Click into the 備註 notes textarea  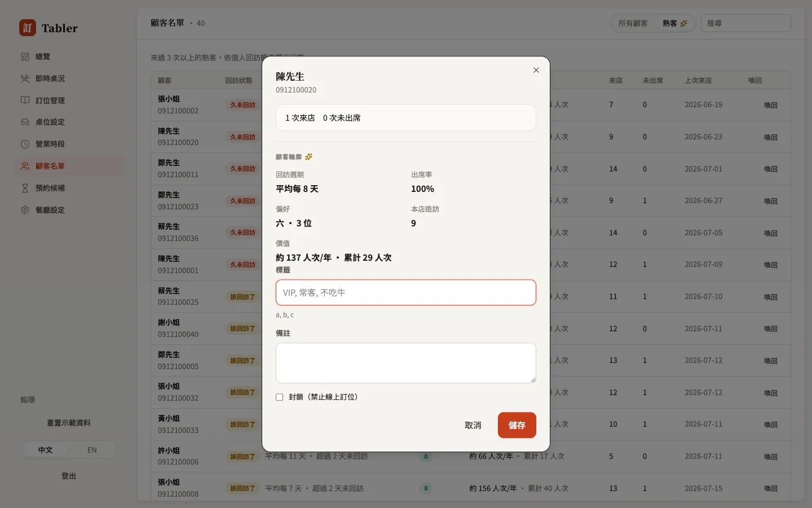[406, 363]
